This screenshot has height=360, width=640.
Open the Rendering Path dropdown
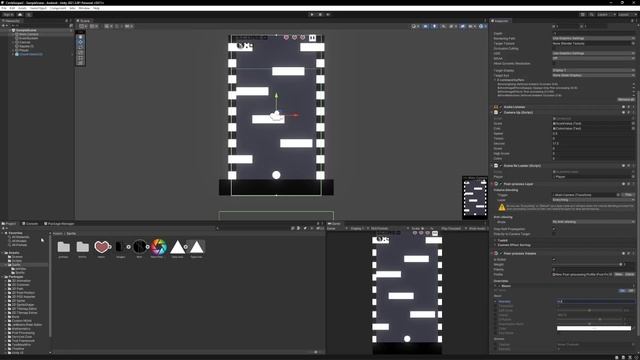593,38
